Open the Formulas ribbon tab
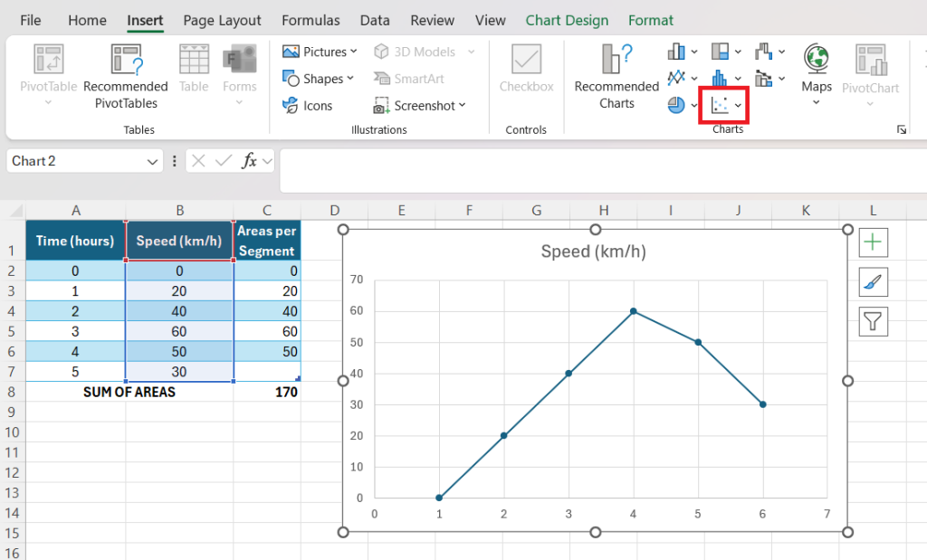The image size is (927, 560). 311,20
